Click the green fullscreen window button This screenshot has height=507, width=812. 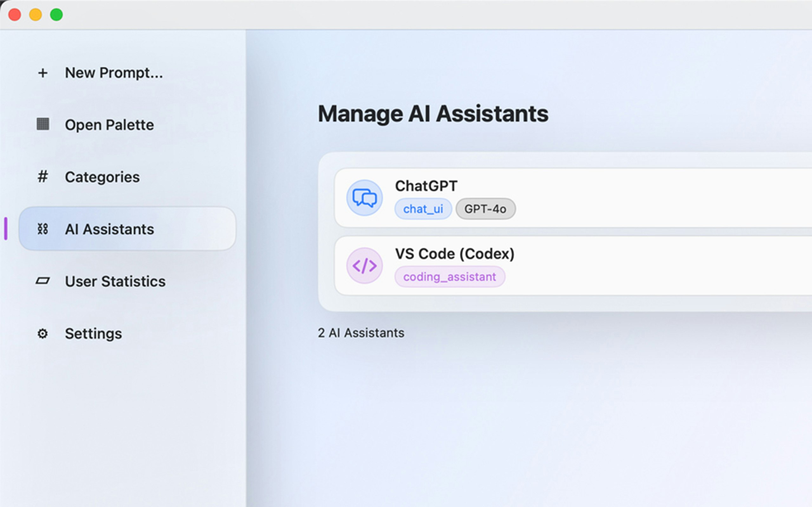pos(56,15)
